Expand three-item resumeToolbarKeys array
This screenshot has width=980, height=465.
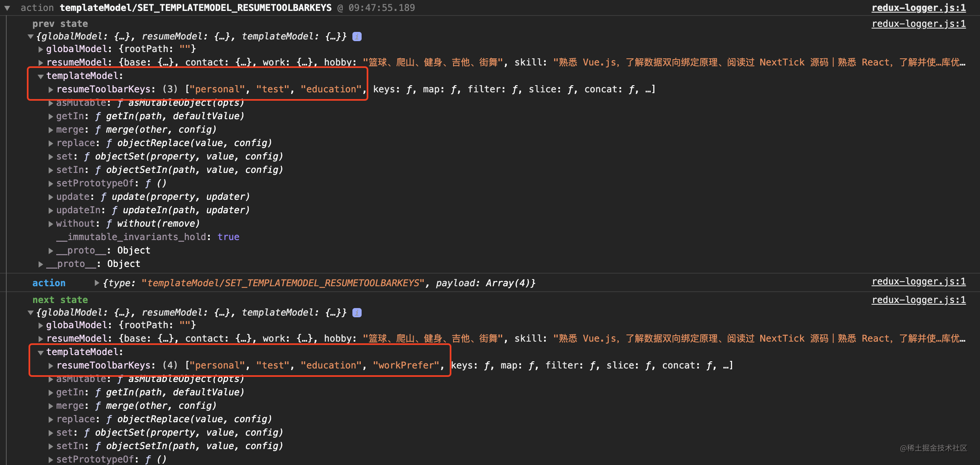[51, 89]
